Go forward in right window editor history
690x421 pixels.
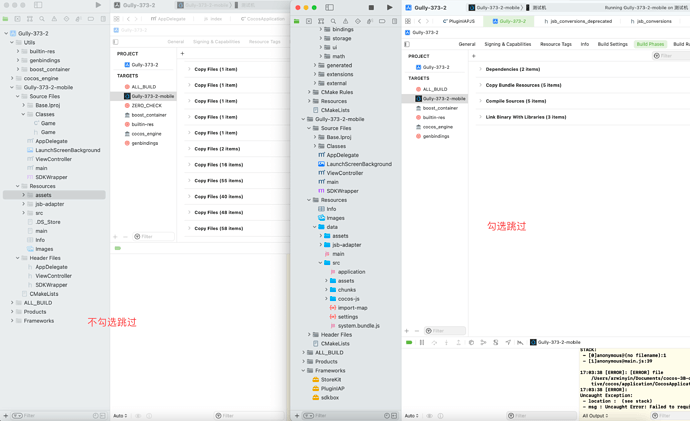pyautogui.click(x=427, y=21)
